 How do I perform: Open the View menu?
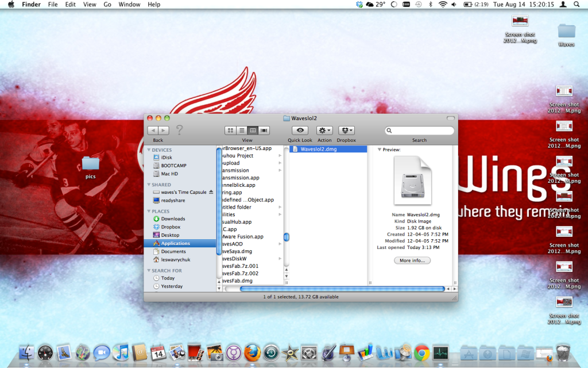[90, 5]
